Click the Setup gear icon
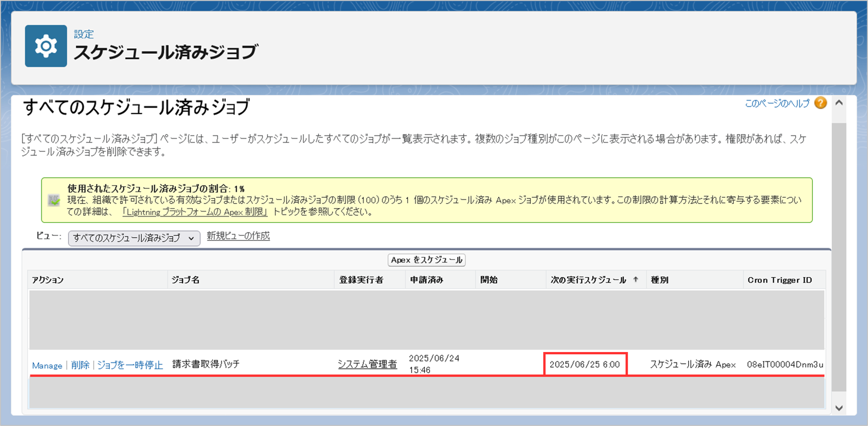The image size is (868, 426). [46, 46]
